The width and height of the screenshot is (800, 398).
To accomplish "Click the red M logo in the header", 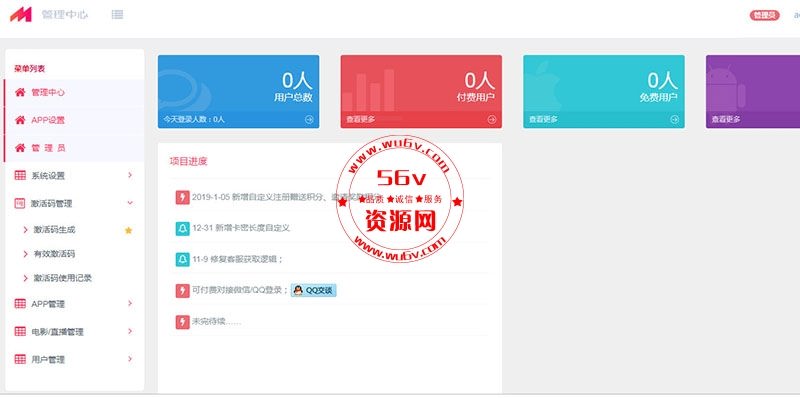I will point(21,14).
